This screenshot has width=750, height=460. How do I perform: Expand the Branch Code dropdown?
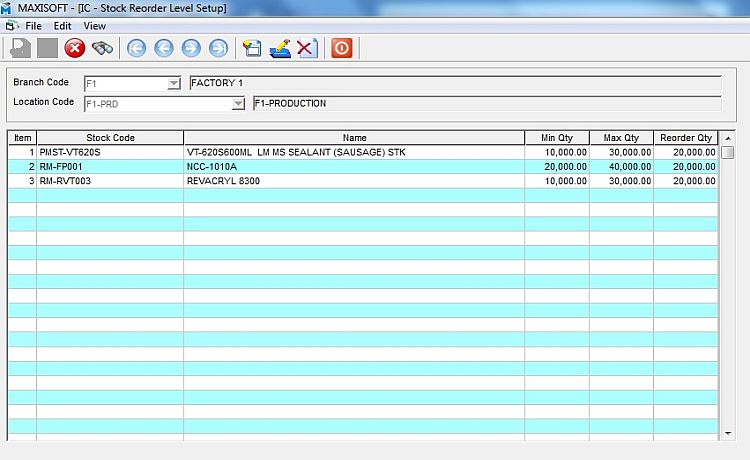(173, 84)
